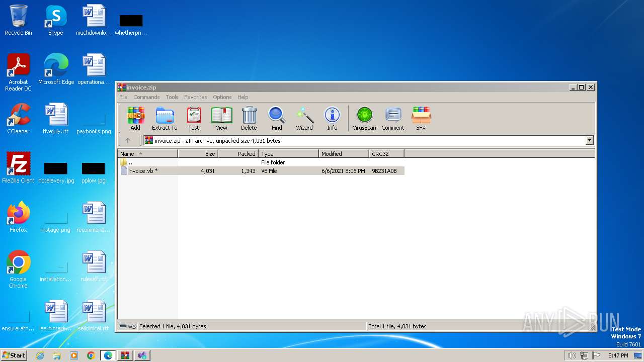This screenshot has height=362, width=644.
Task: Open the Find tool
Action: [x=277, y=119]
